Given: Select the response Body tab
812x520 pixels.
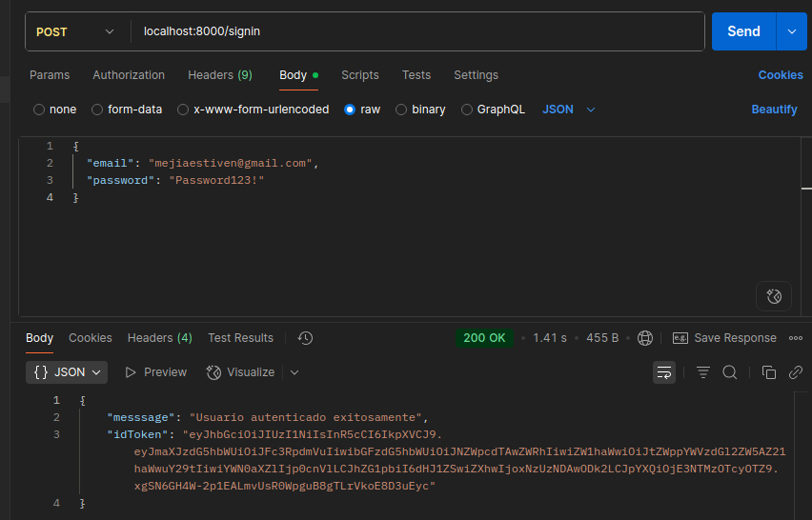Looking at the screenshot, I should [x=39, y=338].
